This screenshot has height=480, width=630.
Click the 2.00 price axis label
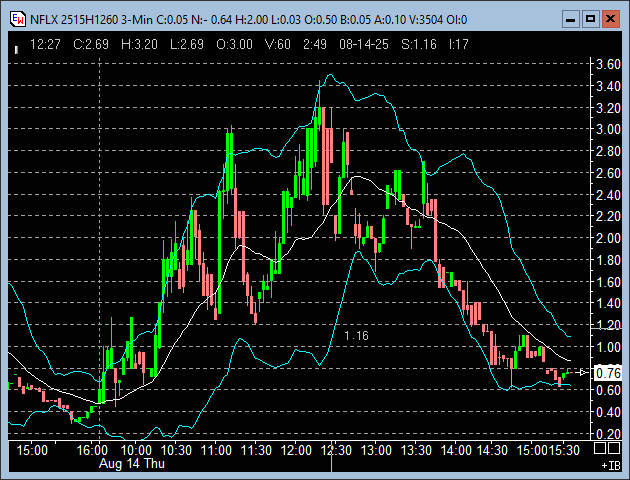tap(608, 238)
